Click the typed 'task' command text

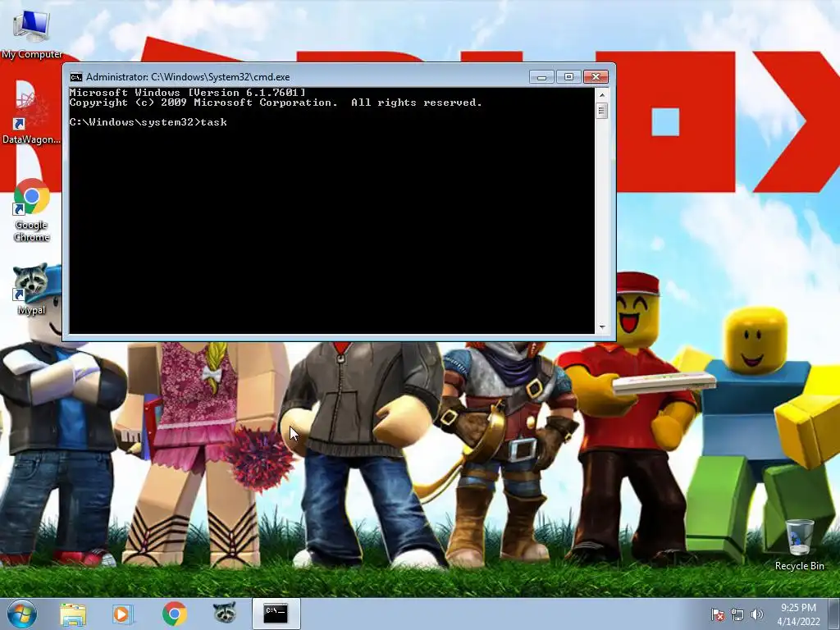[x=214, y=122]
